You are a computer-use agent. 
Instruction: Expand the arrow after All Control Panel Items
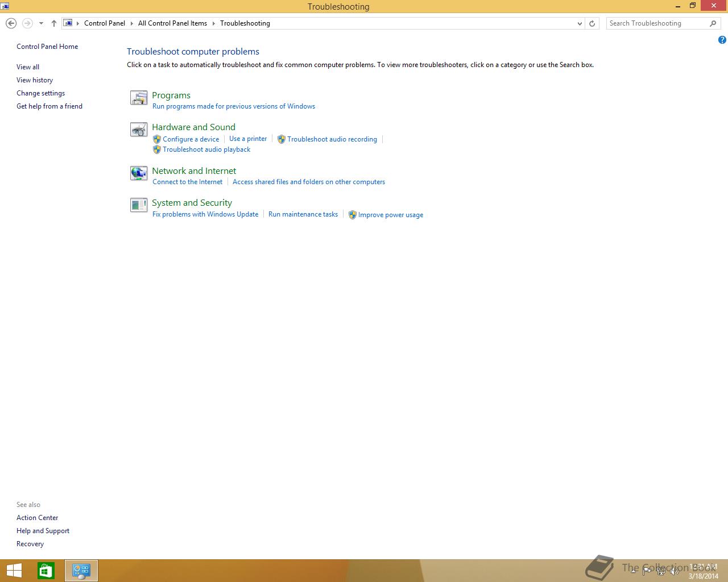pos(214,23)
